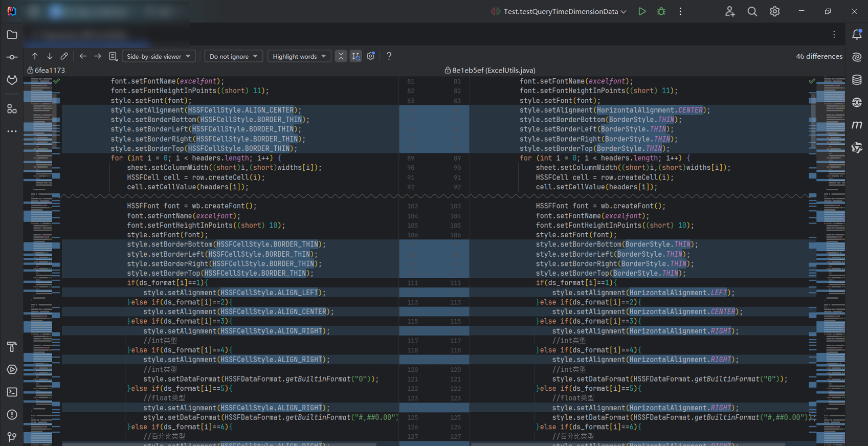Open the Highlight words dropdown
Screen dimensions: 868x446
point(299,56)
